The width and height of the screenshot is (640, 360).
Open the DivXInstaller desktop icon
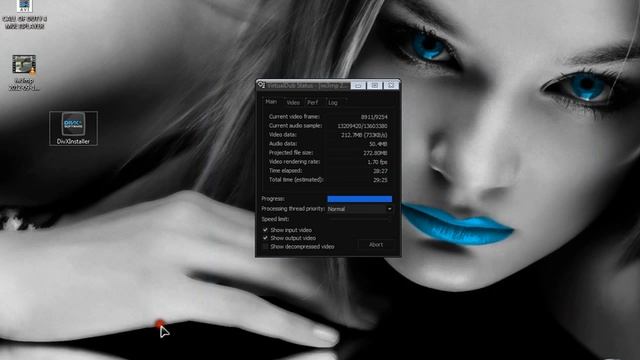point(73,128)
